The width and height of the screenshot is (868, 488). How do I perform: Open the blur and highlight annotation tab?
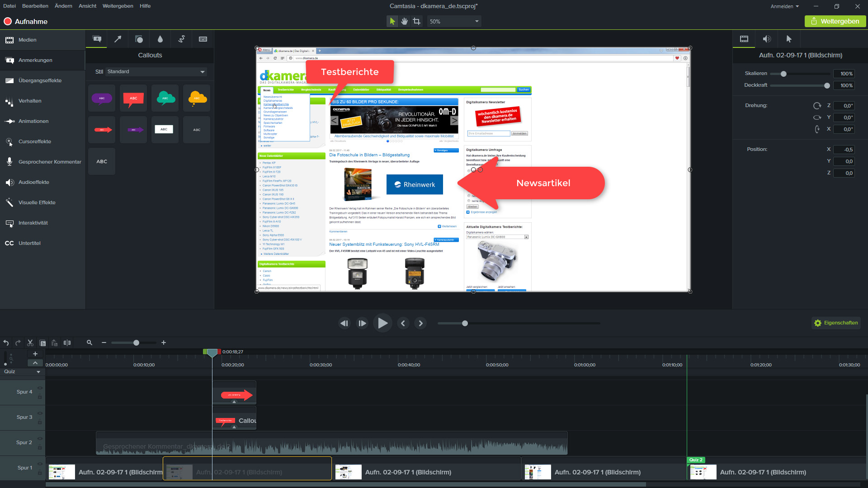pos(160,39)
